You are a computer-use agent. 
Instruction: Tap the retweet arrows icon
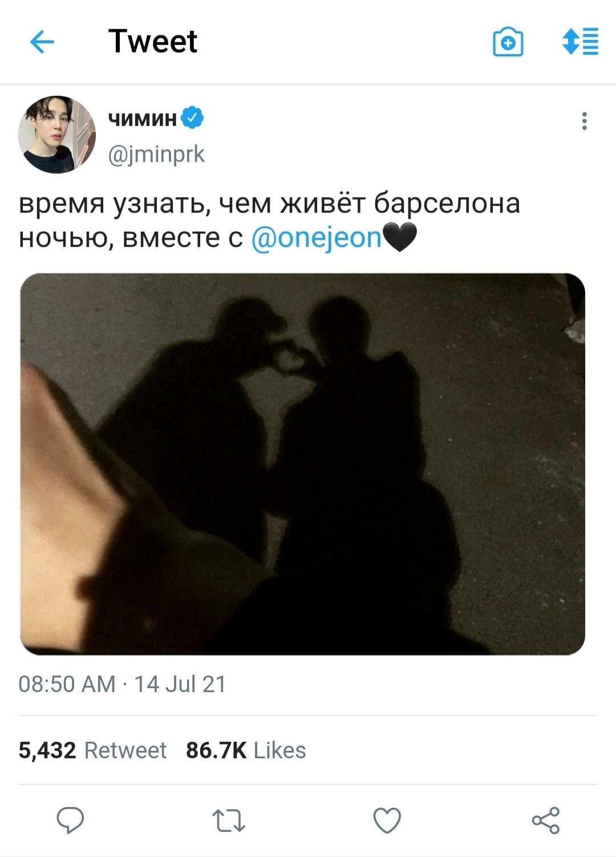click(x=229, y=820)
